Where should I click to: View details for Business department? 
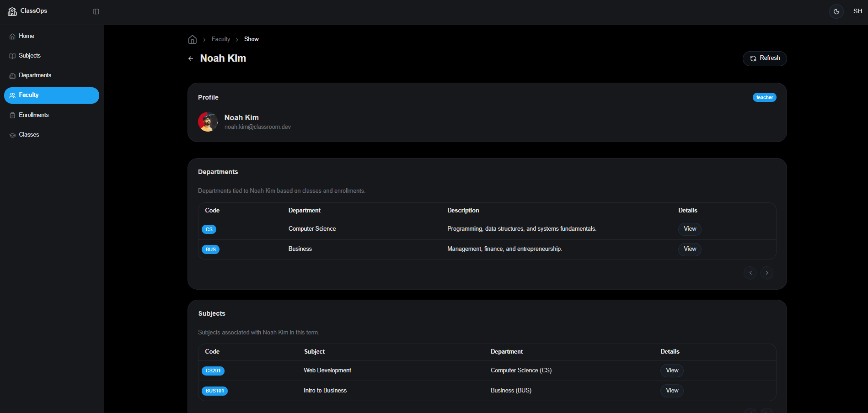point(690,249)
